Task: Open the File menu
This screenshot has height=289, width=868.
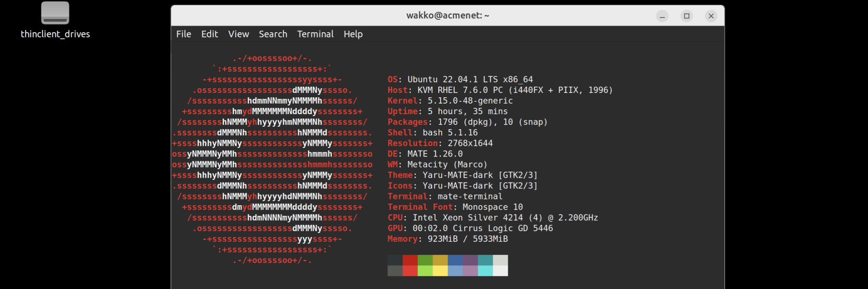Action: (x=184, y=34)
